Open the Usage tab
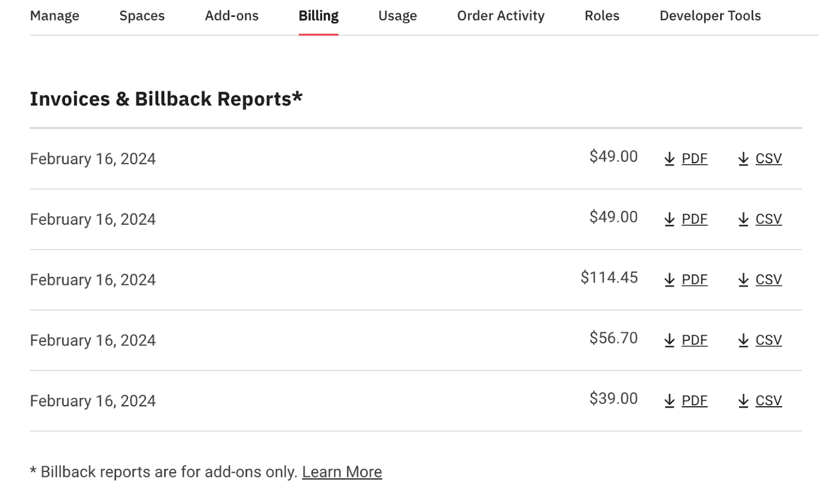Viewport: 819px width, 504px height. 397,16
